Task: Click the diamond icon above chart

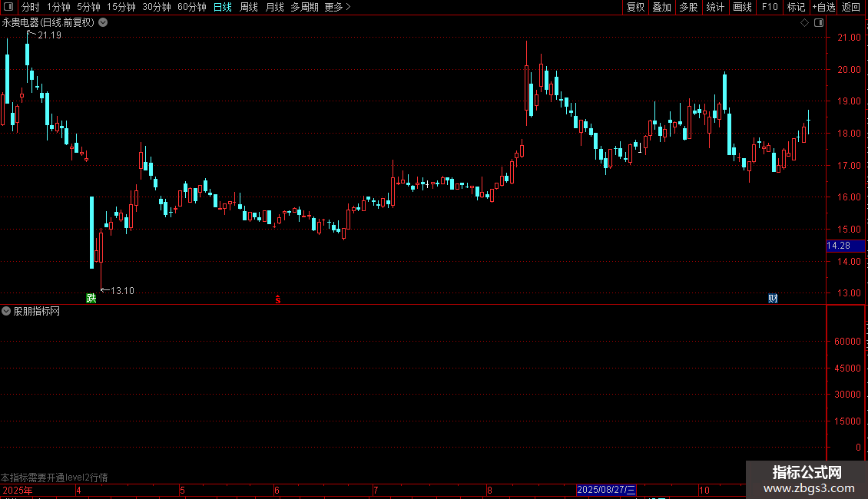Action: (x=804, y=23)
